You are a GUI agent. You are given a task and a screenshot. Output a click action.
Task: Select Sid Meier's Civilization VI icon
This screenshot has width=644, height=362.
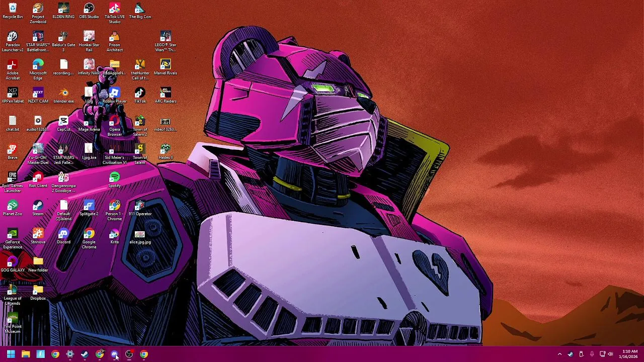[x=115, y=154]
